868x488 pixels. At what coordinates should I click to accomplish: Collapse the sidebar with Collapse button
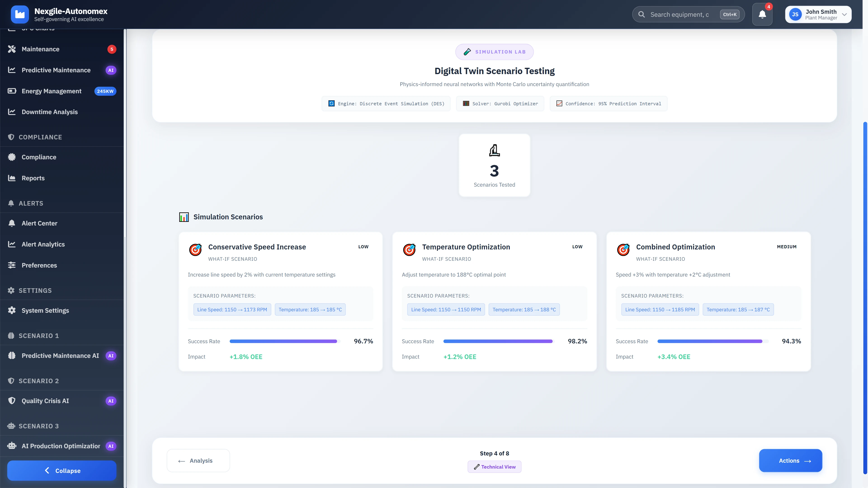coord(62,470)
